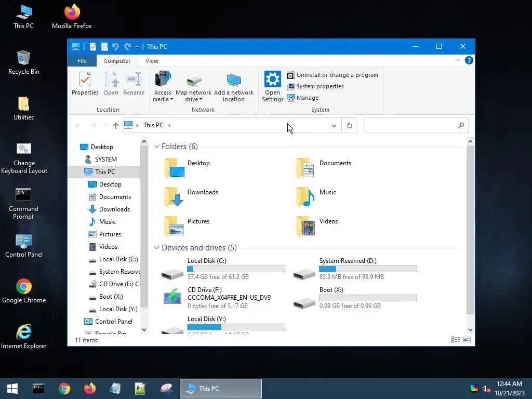Image resolution: width=532 pixels, height=399 pixels.
Task: Open Customize Quick Access Toolbar dropdown
Action: tap(137, 47)
